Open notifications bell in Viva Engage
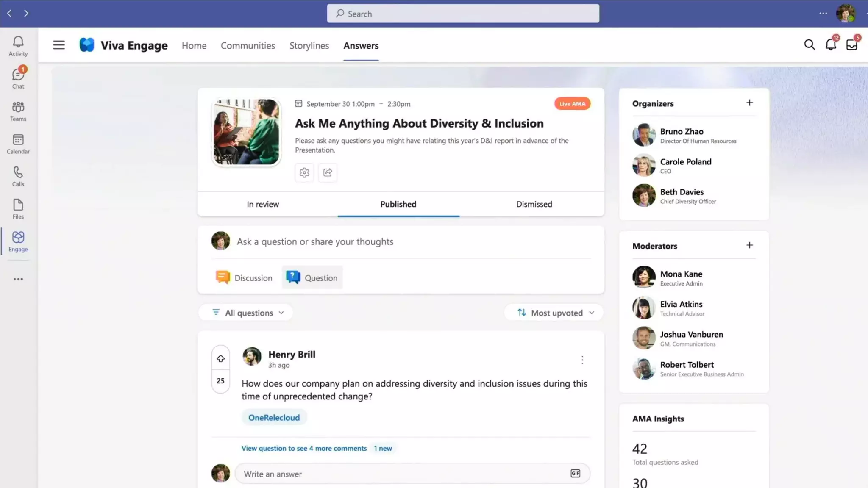The height and width of the screenshot is (488, 868). tap(831, 45)
